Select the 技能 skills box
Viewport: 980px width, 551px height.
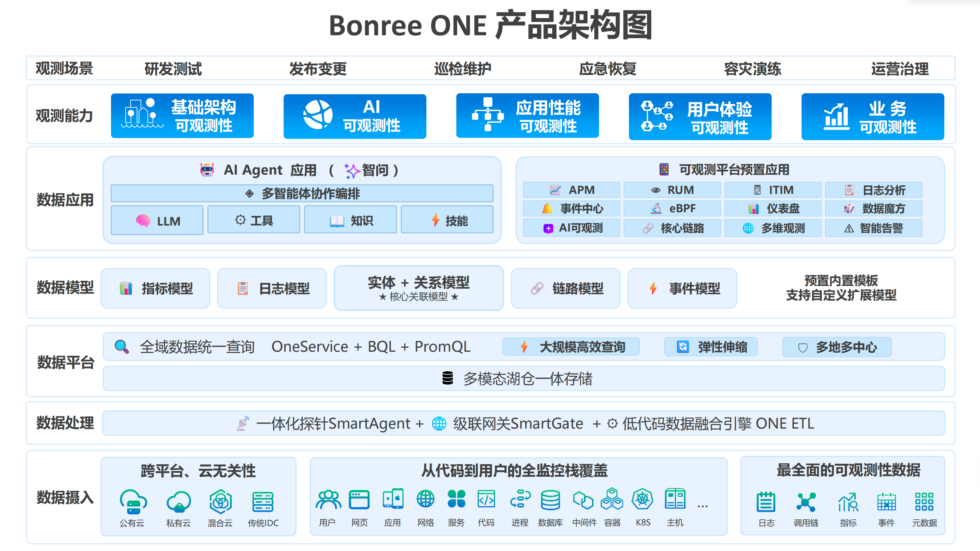point(447,220)
